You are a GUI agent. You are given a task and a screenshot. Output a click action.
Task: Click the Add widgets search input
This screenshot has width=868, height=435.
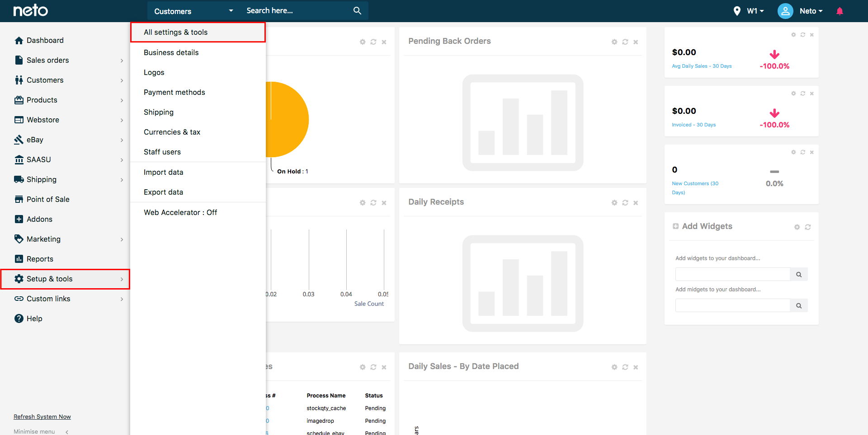tap(732, 274)
